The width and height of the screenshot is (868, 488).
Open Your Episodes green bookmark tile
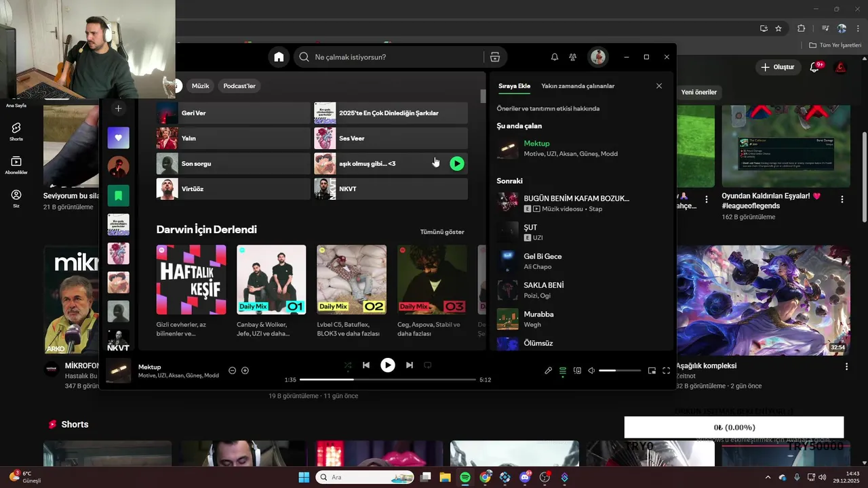click(x=118, y=196)
